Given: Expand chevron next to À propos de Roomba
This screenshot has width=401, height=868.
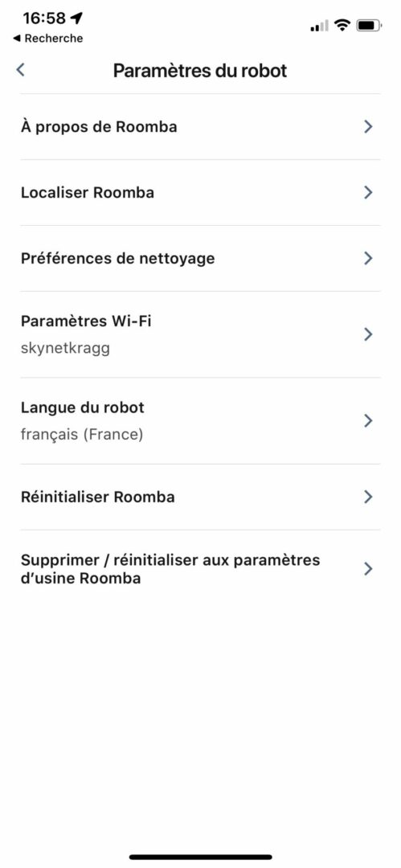Looking at the screenshot, I should (368, 127).
